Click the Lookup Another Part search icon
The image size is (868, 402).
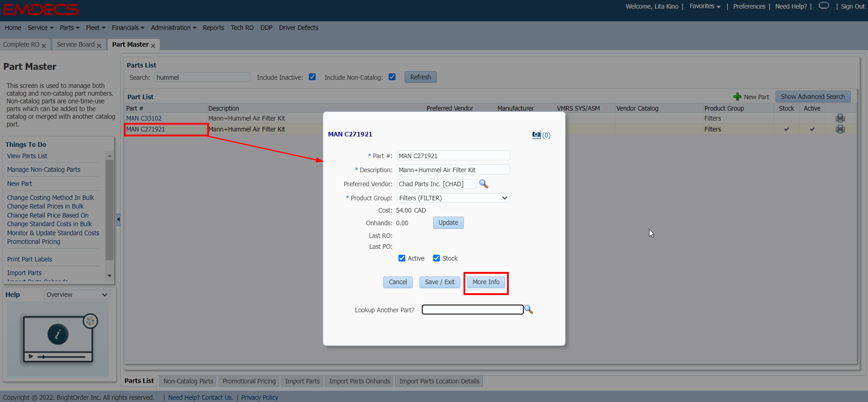point(529,310)
